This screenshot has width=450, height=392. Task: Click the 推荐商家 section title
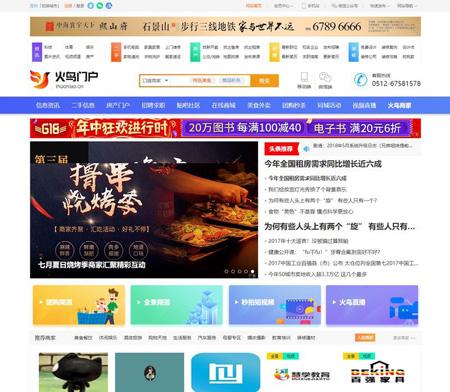point(45,338)
